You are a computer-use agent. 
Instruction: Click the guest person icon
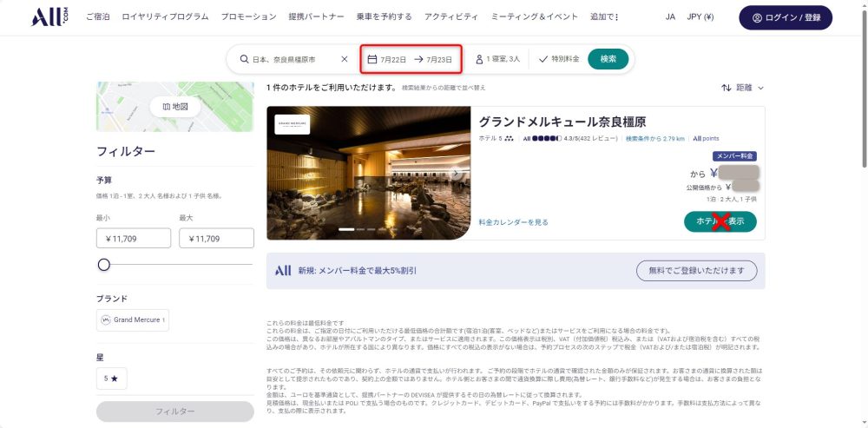[479, 59]
